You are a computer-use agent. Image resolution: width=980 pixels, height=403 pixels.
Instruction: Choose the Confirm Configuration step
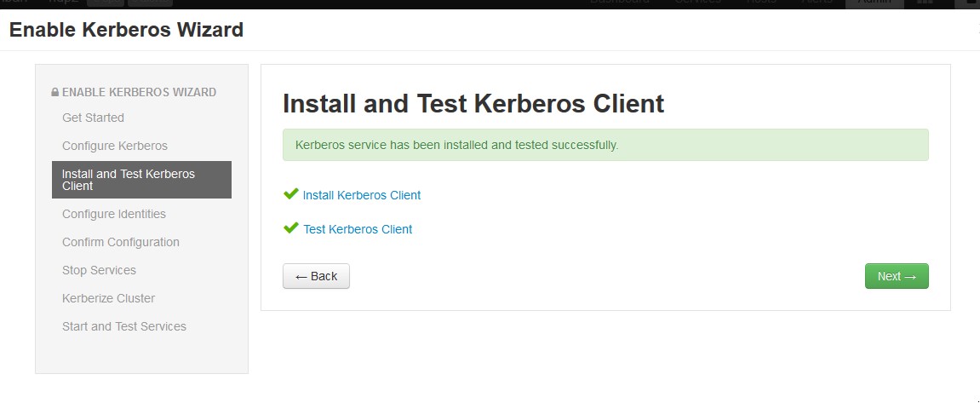point(121,242)
